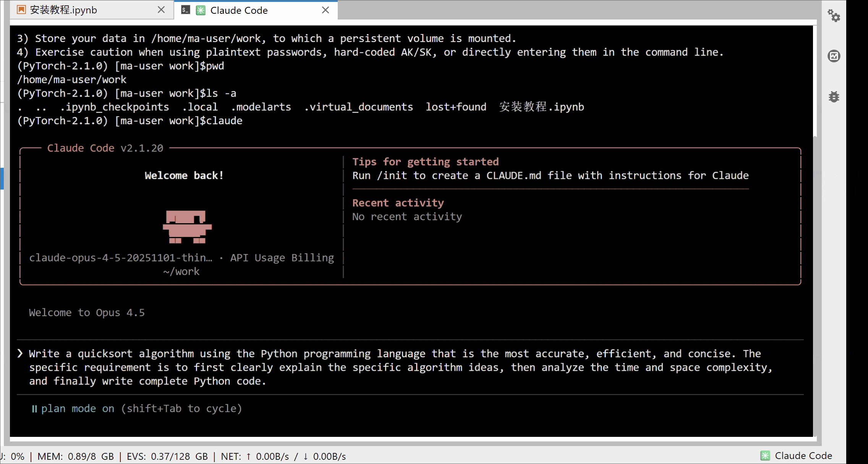868x464 pixels.
Task: Click the NET speed status indicator
Action: tap(283, 456)
